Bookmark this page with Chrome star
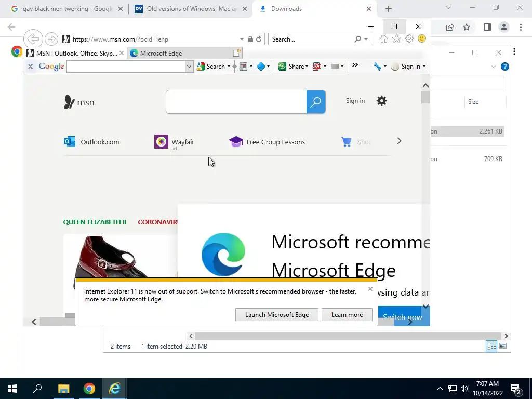 (467, 27)
